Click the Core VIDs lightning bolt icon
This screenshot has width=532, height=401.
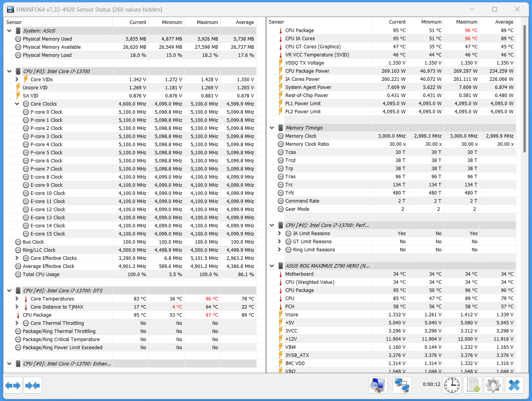coord(26,79)
